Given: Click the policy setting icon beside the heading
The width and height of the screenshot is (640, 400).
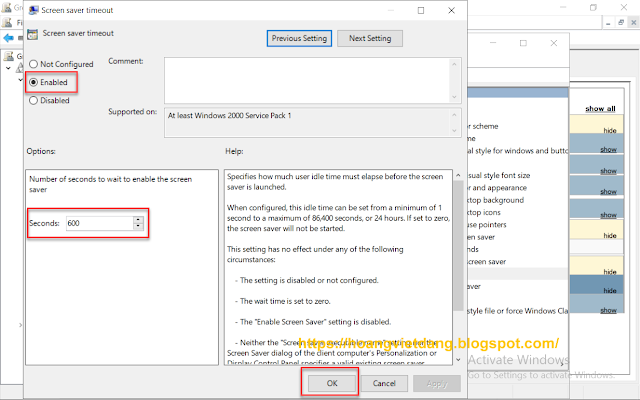Looking at the screenshot, I should [33, 34].
